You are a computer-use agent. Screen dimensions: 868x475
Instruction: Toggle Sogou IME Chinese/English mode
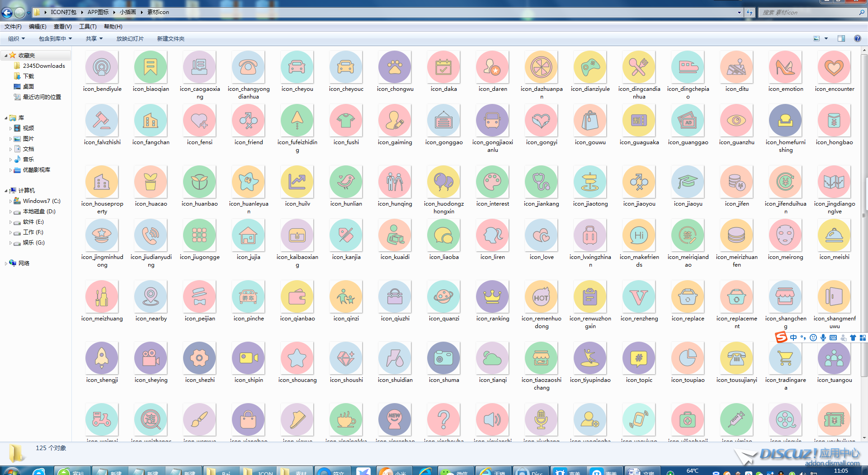coord(793,338)
